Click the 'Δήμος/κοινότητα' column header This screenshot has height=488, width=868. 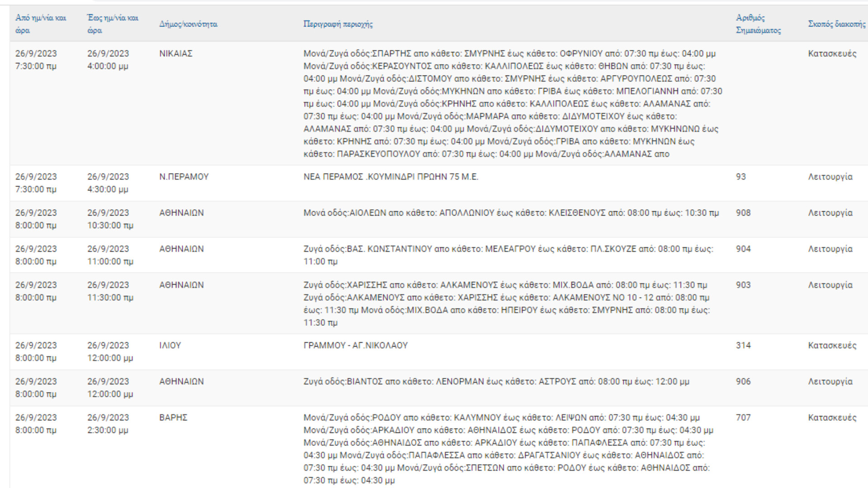coord(188,24)
